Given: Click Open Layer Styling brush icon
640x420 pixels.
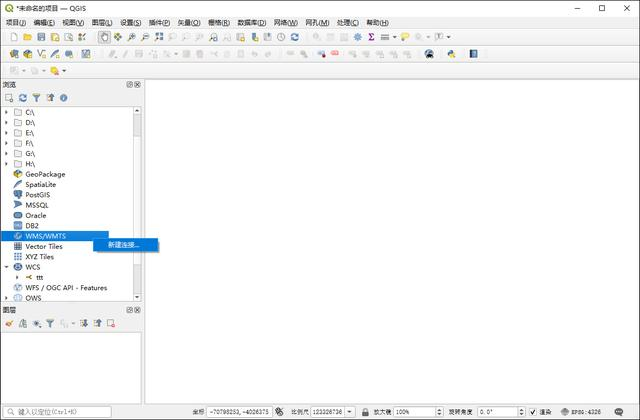Looking at the screenshot, I should point(9,324).
